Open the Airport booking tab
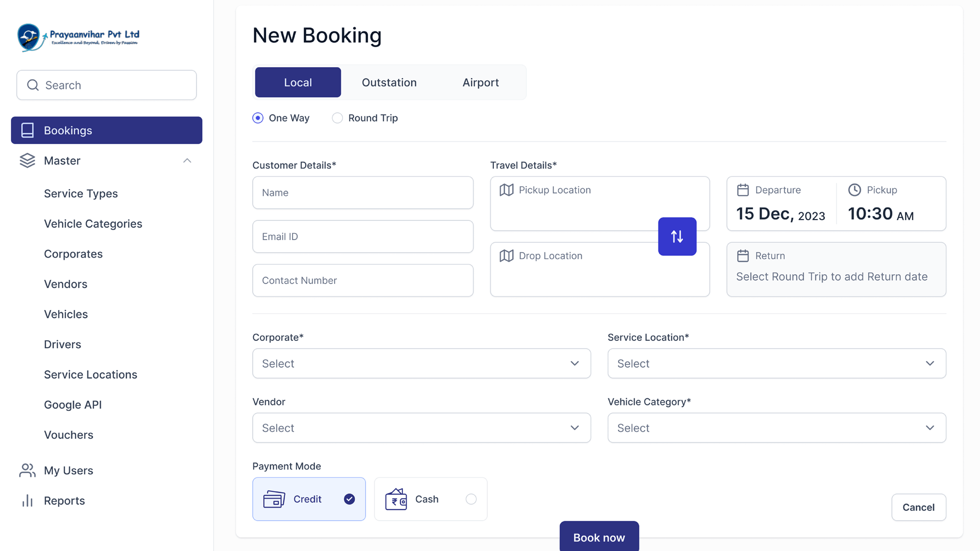980x551 pixels. 480,82
